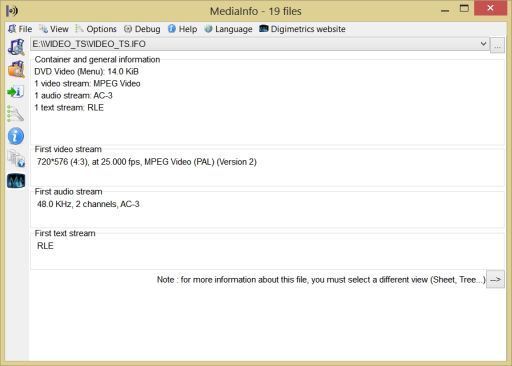The width and height of the screenshot is (512, 366).
Task: Open the Help menu
Action: tap(182, 29)
